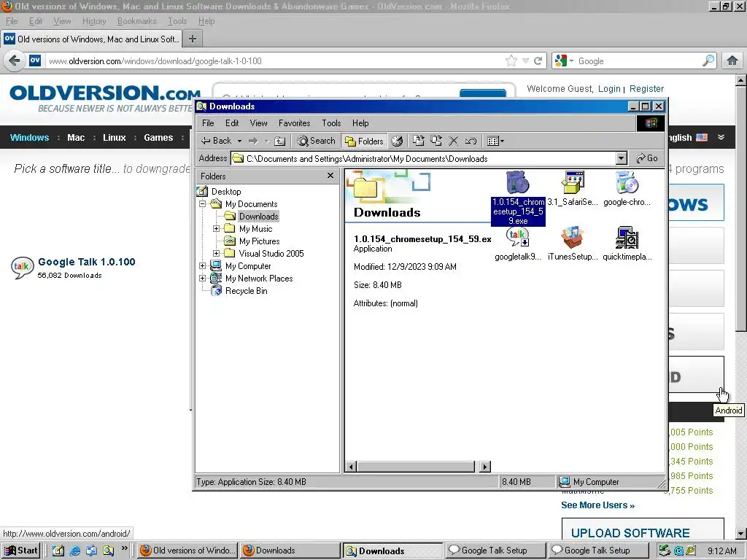Click the Copy To icon in toolbar
The width and height of the screenshot is (747, 560).
(436, 141)
